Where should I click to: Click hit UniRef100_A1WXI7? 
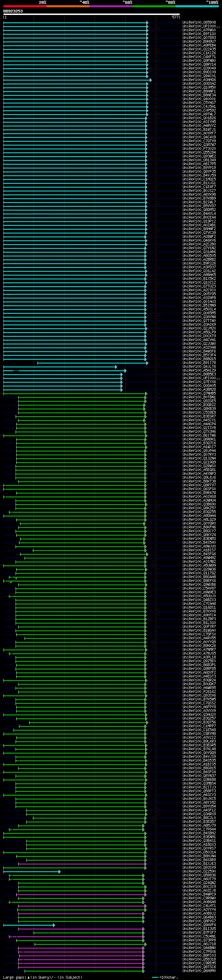pyautogui.click(x=199, y=447)
